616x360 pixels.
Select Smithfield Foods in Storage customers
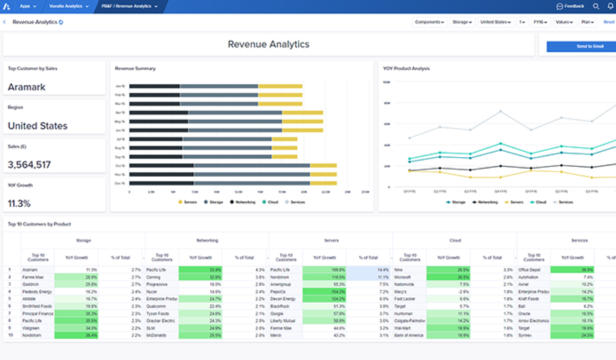[x=37, y=306]
